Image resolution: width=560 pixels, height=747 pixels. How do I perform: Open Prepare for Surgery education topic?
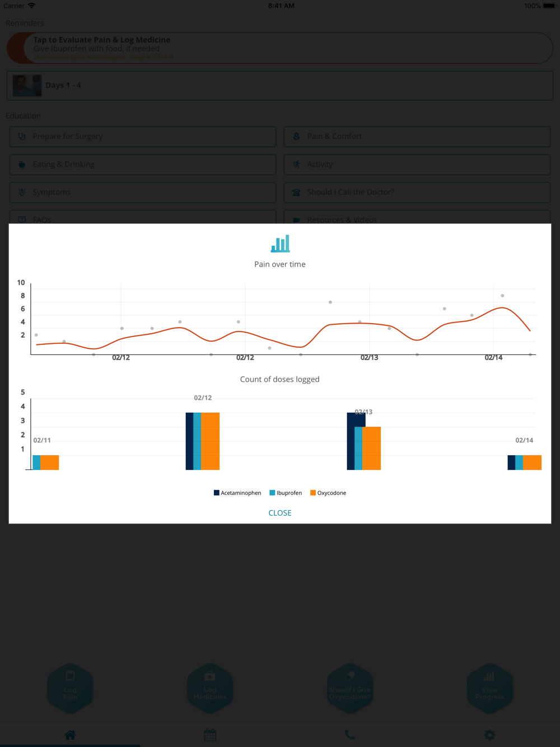[x=143, y=137]
